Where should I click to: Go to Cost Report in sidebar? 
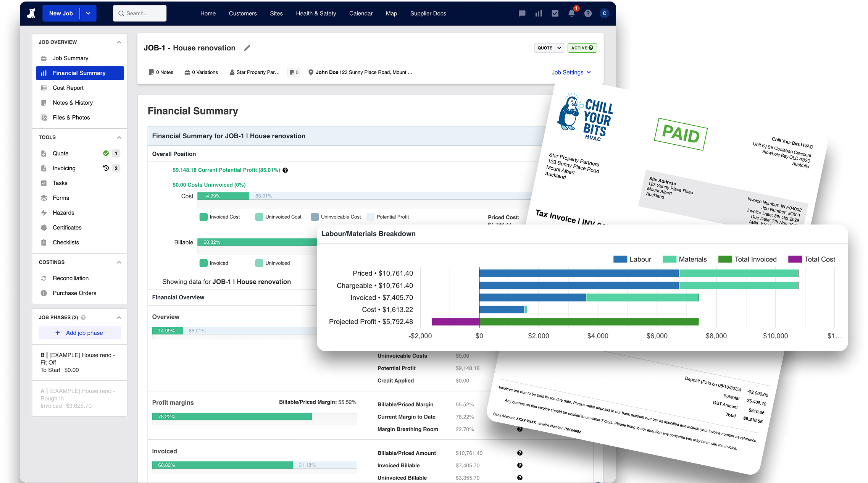tap(68, 88)
